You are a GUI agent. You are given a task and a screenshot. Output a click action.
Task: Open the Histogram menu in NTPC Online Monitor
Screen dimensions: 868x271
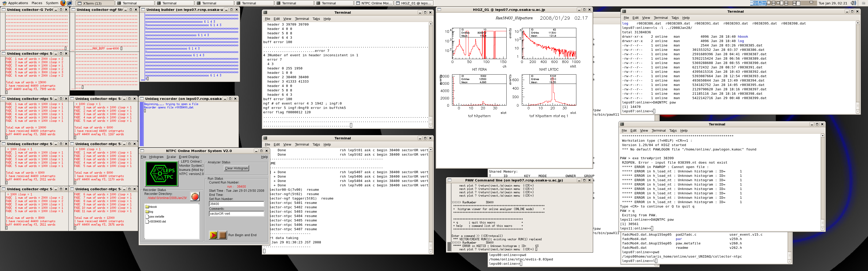(156, 157)
